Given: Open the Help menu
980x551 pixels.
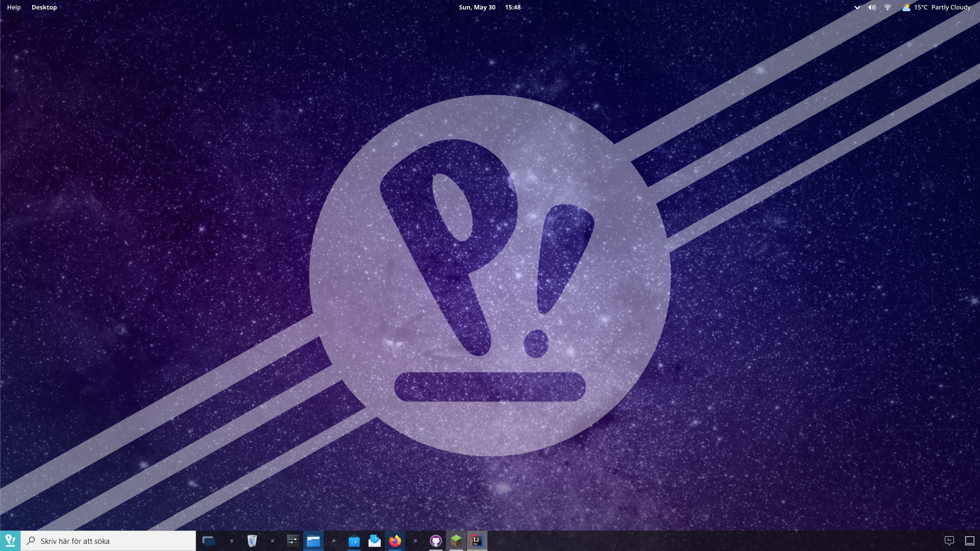Looking at the screenshot, I should click(x=14, y=7).
